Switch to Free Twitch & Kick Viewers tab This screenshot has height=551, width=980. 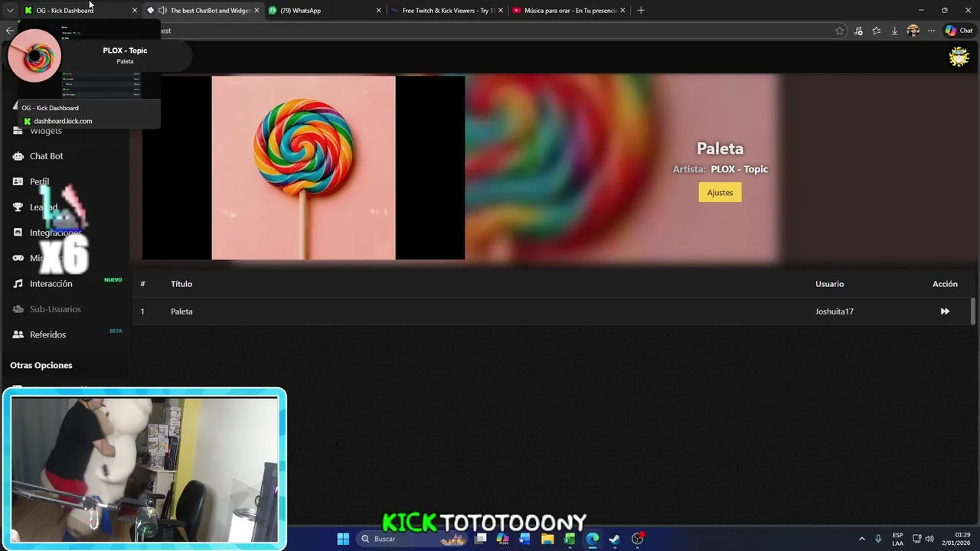[x=447, y=10]
